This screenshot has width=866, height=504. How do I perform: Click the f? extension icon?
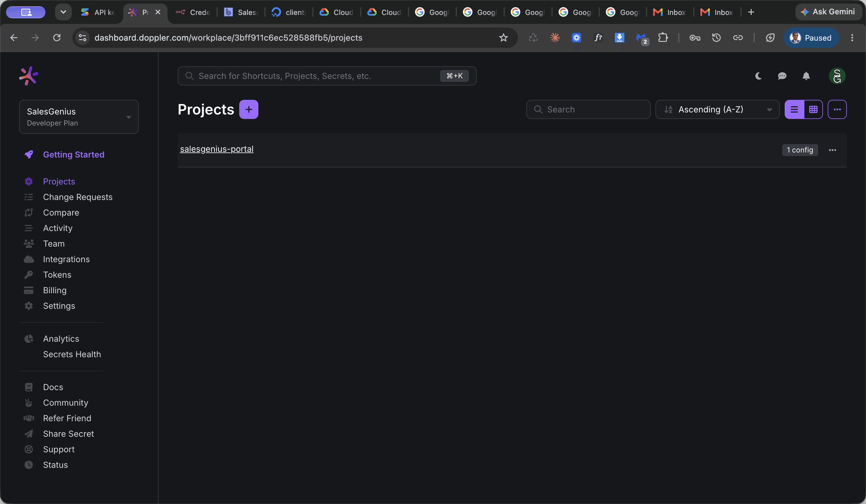click(598, 38)
